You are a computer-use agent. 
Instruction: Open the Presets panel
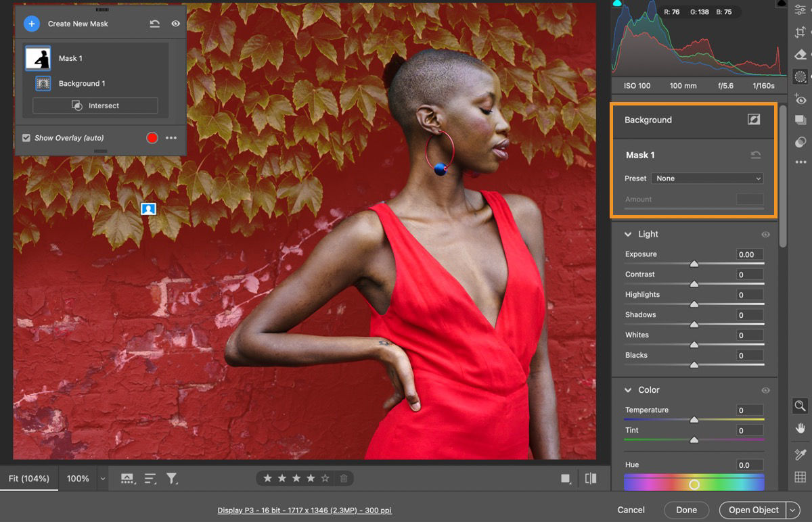pos(800,120)
